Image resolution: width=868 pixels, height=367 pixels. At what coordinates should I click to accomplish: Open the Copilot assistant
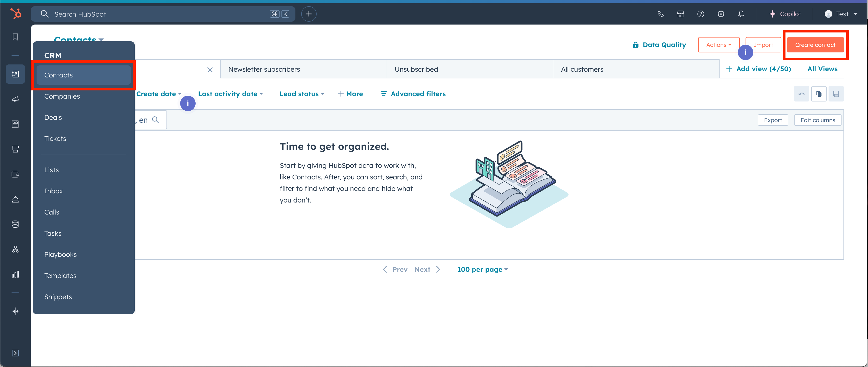click(785, 14)
